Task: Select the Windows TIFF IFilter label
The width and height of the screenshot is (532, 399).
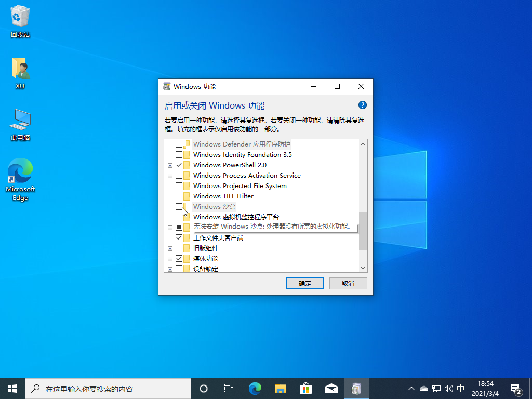Action: click(x=223, y=196)
